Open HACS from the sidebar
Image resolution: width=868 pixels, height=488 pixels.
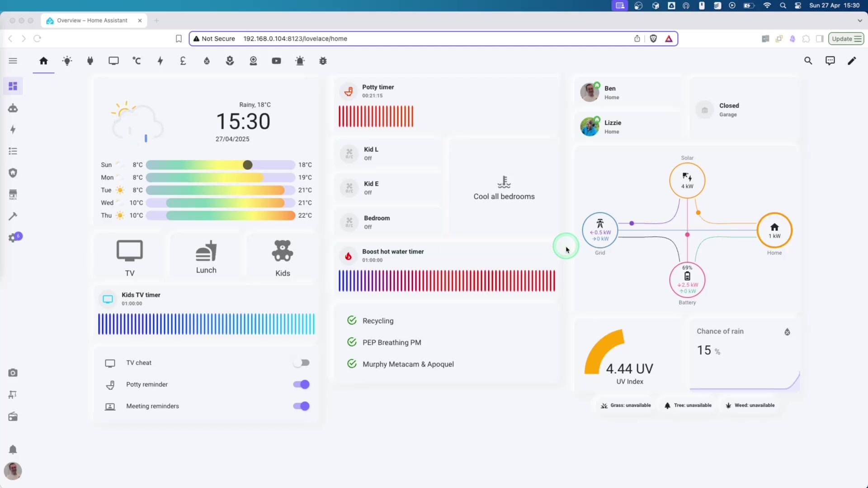13,194
